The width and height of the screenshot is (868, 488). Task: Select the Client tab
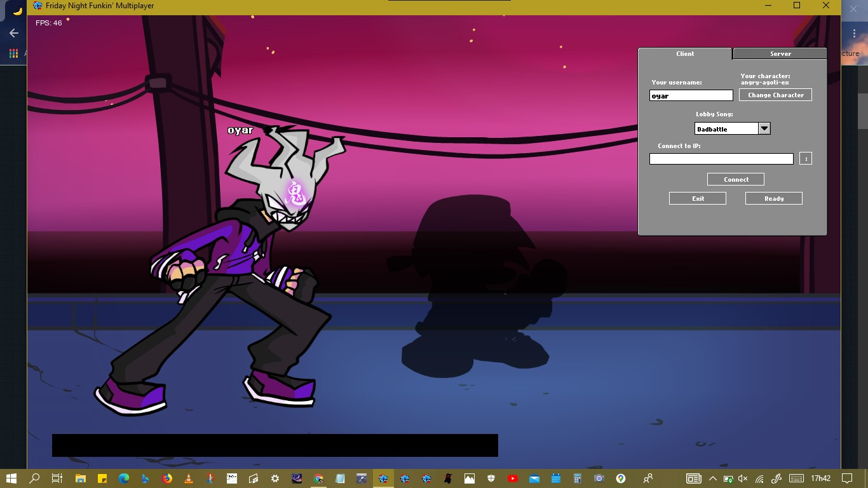pos(685,54)
